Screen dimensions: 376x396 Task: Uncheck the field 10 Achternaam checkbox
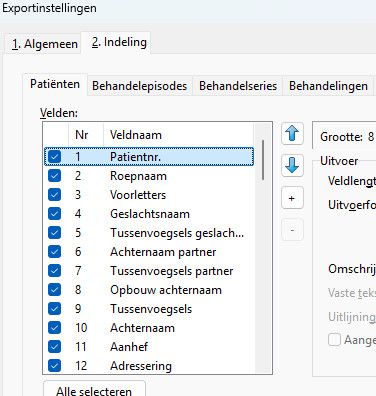(54, 328)
